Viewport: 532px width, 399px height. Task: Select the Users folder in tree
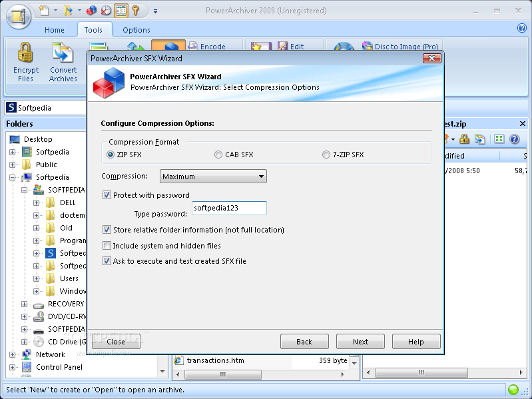pyautogui.click(x=69, y=278)
